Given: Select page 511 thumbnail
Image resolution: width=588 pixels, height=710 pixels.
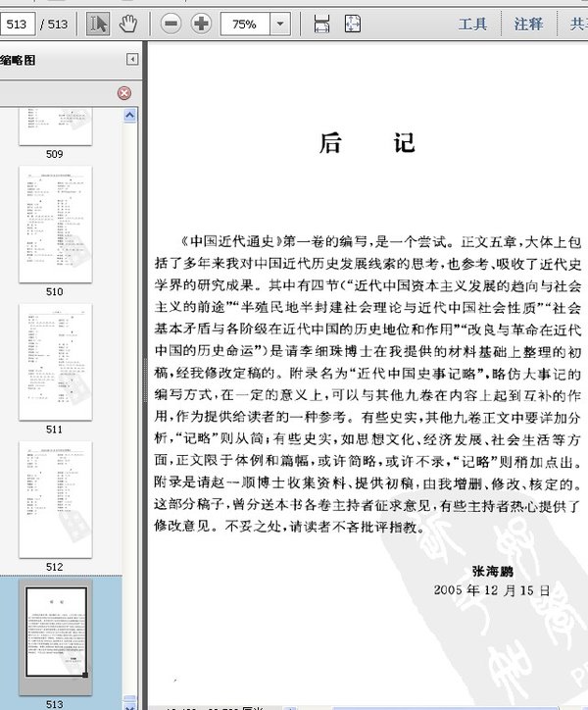Looking at the screenshot, I should coord(55,362).
